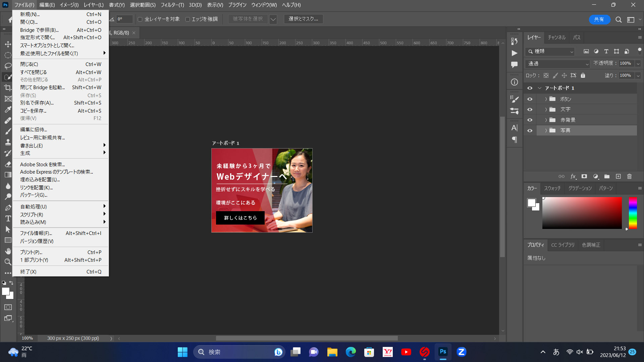Screen dimensions: 644x362
Task: Click the new group folder icon
Action: 607,176
